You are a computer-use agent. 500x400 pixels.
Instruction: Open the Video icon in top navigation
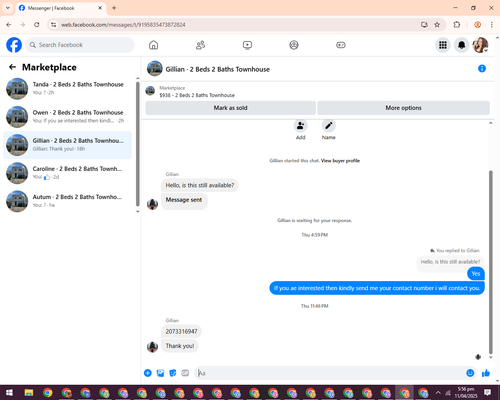pyautogui.click(x=247, y=45)
